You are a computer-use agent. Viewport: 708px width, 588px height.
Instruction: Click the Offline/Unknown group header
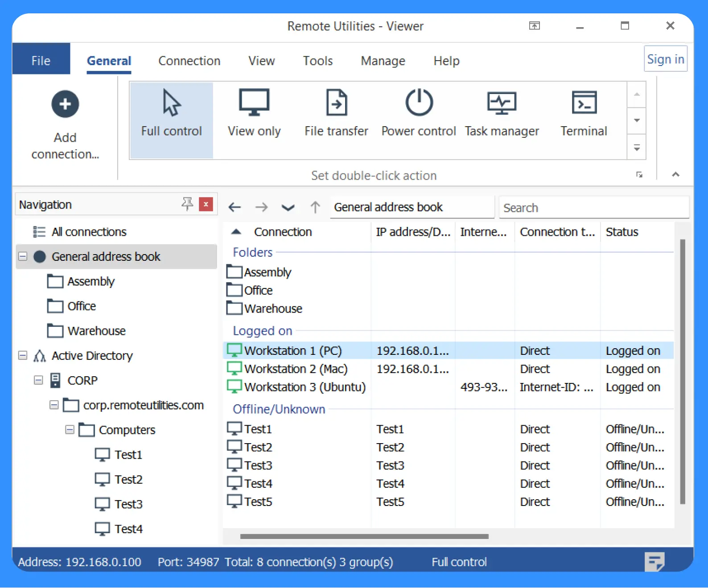coord(279,409)
